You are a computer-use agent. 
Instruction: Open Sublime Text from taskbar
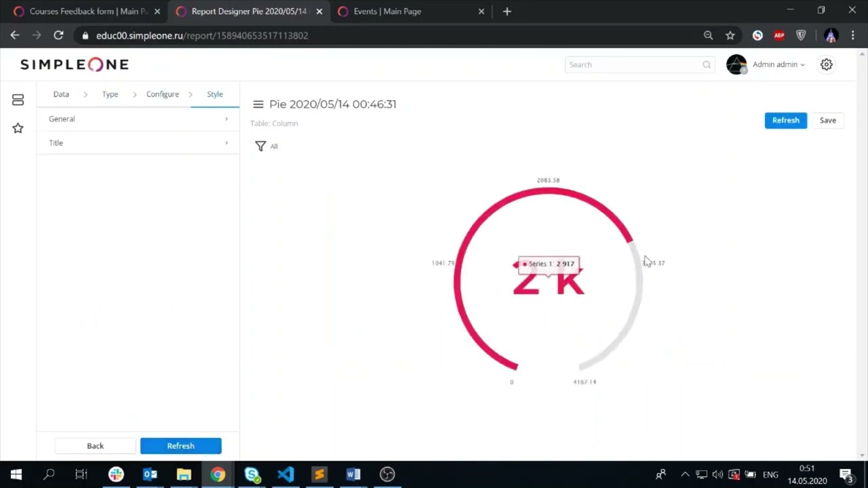coord(319,474)
